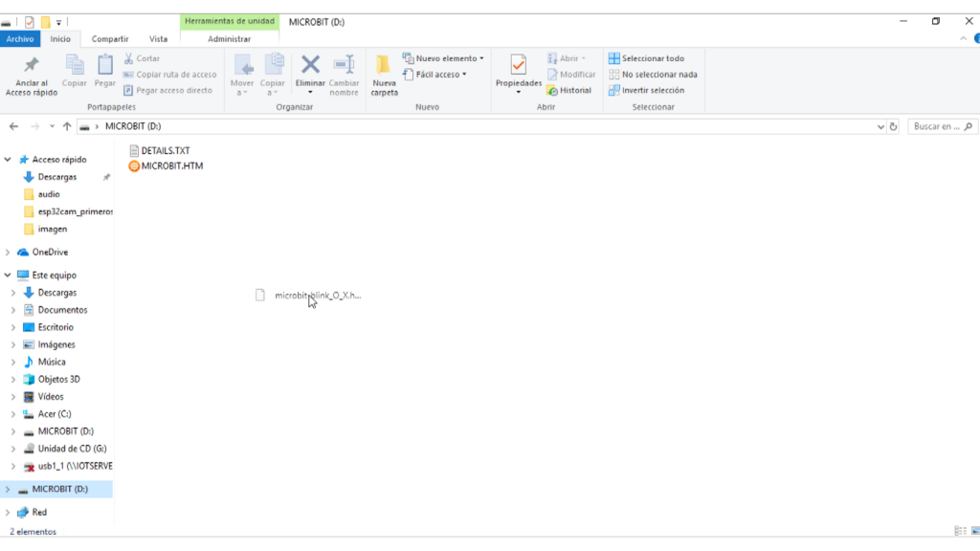The height and width of the screenshot is (551, 980).
Task: Click Invertir selección
Action: pyautogui.click(x=647, y=91)
